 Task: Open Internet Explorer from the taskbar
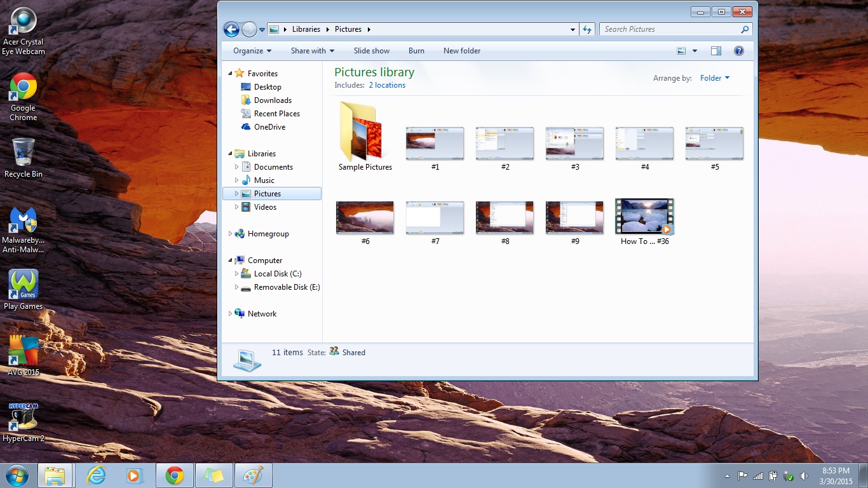[96, 475]
